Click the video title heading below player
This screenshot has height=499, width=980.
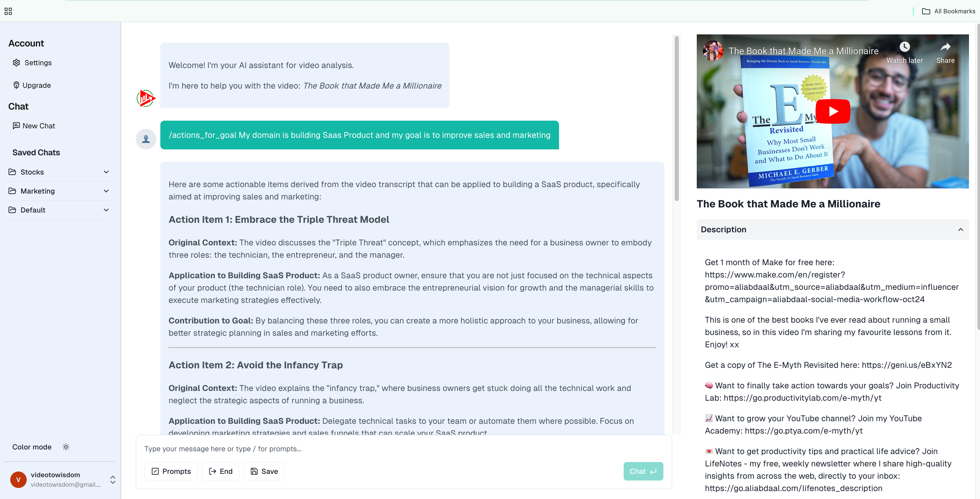pos(788,204)
